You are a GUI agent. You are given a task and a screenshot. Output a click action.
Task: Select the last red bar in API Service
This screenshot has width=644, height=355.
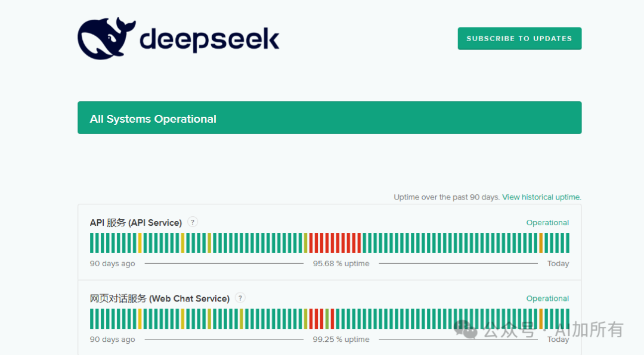point(359,243)
